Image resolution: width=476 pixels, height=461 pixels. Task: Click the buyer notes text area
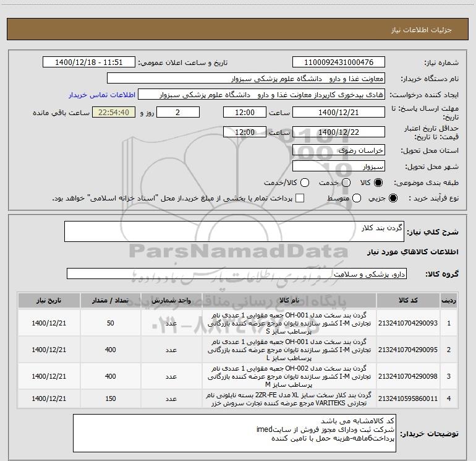234,433
